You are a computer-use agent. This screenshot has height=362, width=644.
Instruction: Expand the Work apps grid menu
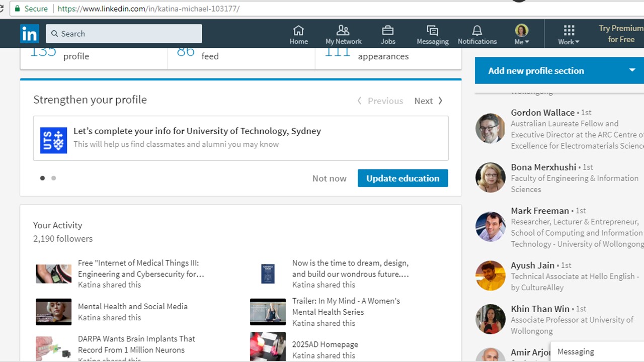point(569,34)
